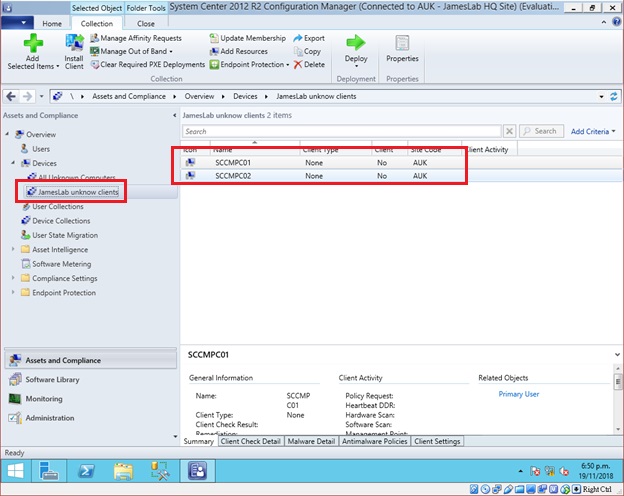Click Copy in the ribbon
Screen dimensions: 624x496
click(307, 51)
